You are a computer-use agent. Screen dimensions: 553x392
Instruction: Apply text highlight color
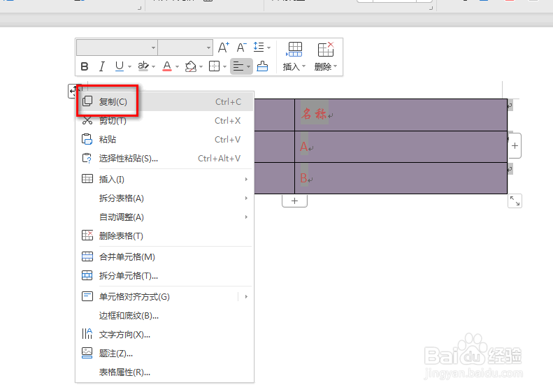click(x=143, y=66)
